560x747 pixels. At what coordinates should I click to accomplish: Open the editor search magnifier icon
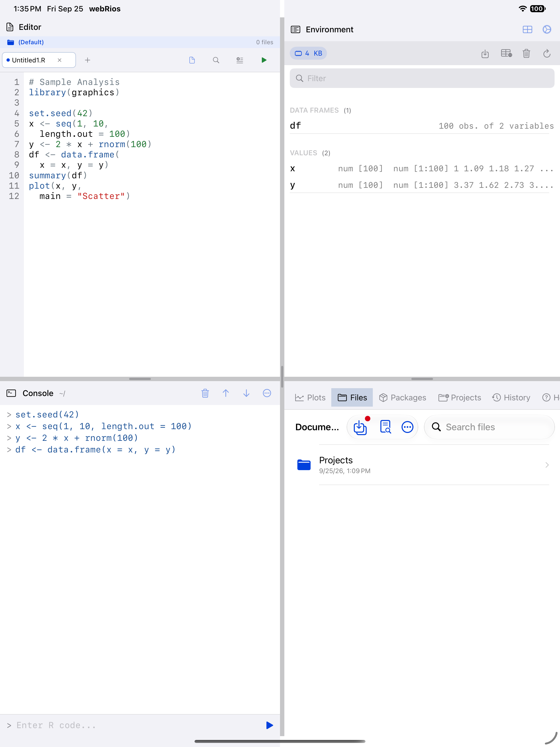pyautogui.click(x=216, y=60)
